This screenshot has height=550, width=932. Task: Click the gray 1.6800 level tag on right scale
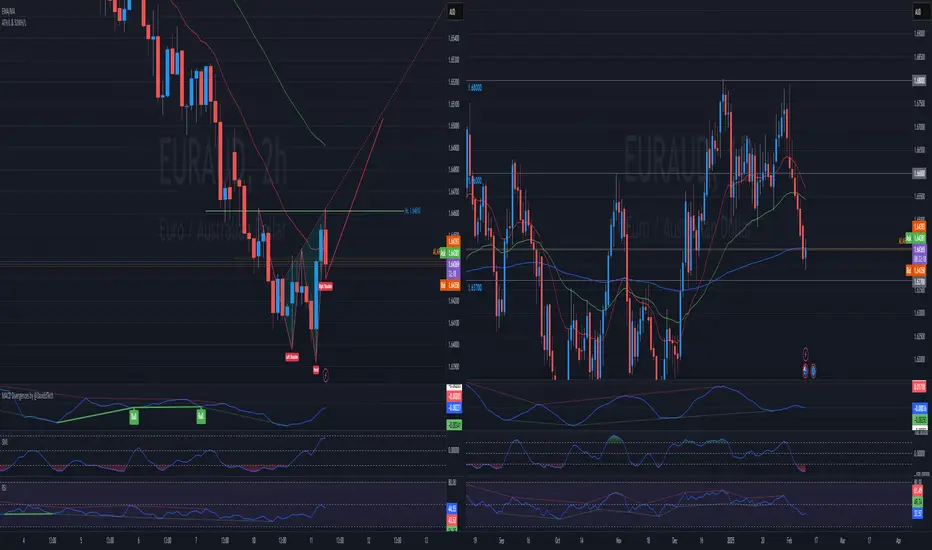point(919,80)
